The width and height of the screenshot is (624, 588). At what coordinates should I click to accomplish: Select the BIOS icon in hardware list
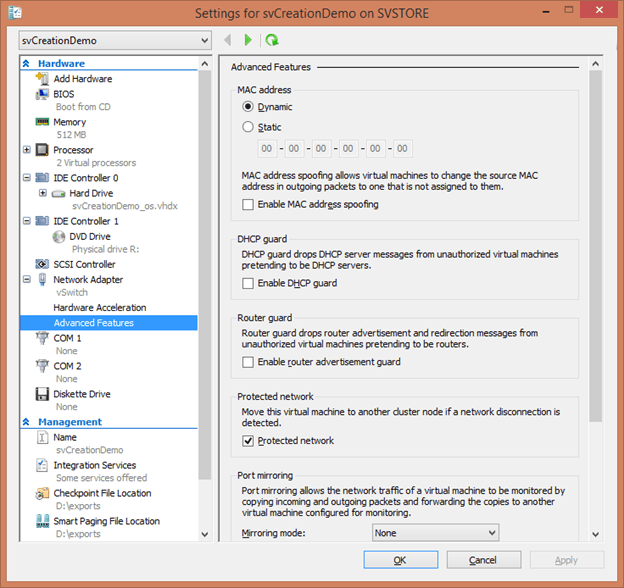(x=43, y=94)
